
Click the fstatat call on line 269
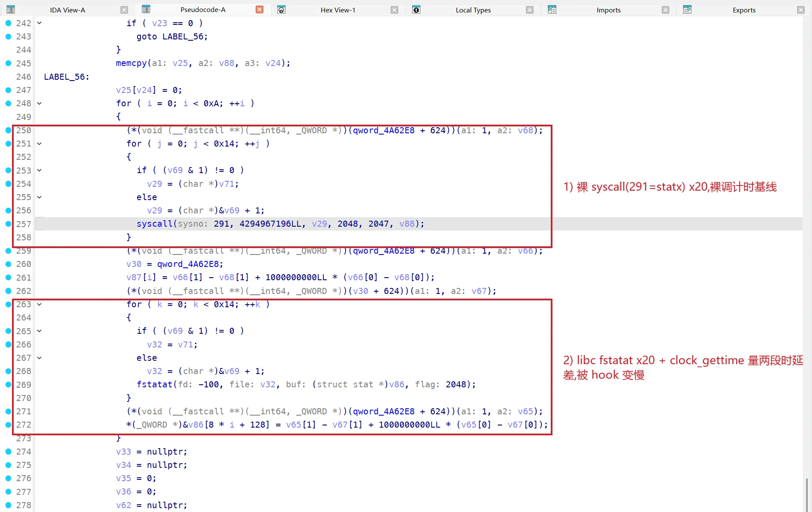pyautogui.click(x=155, y=384)
